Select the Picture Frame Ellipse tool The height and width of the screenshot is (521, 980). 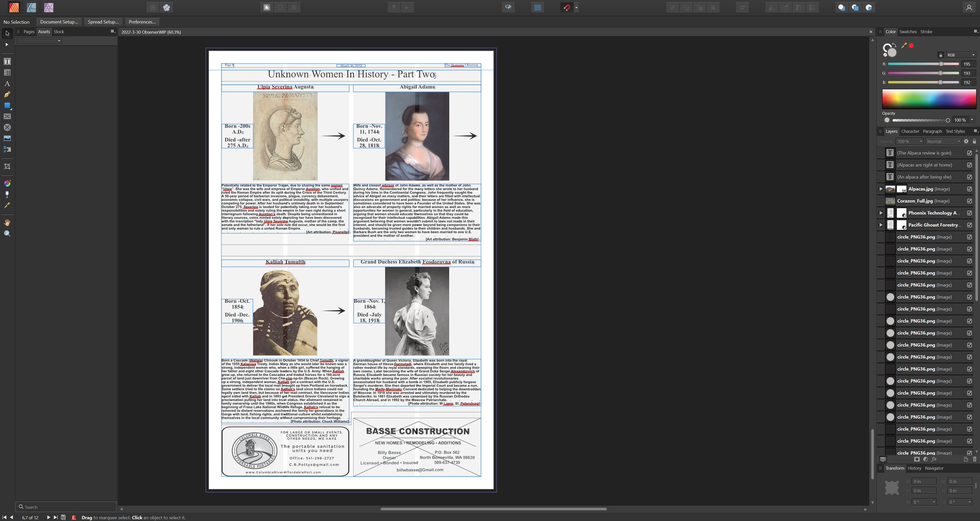[x=7, y=128]
